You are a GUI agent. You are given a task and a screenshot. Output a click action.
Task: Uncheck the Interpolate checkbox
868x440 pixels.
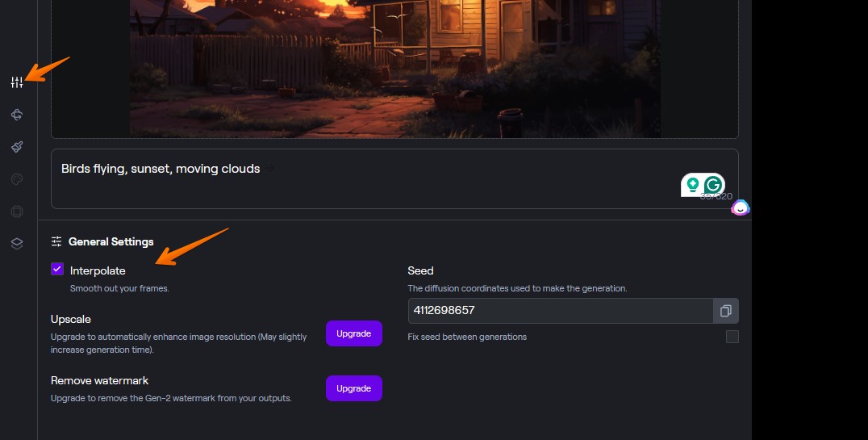57,269
